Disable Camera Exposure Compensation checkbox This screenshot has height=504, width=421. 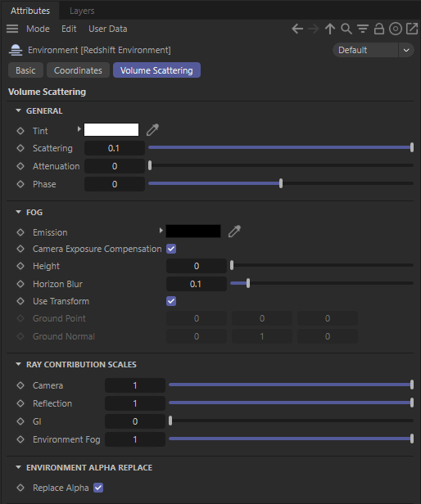click(171, 249)
